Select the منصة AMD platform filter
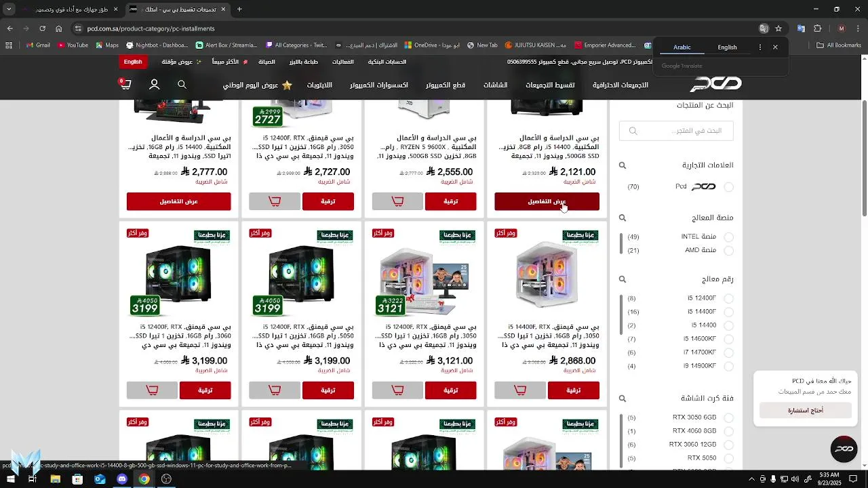 (729, 251)
